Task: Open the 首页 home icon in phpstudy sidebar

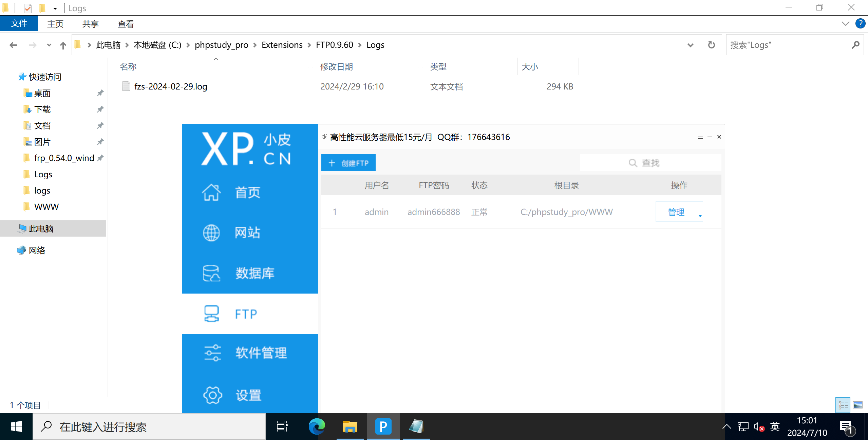Action: pos(211,193)
